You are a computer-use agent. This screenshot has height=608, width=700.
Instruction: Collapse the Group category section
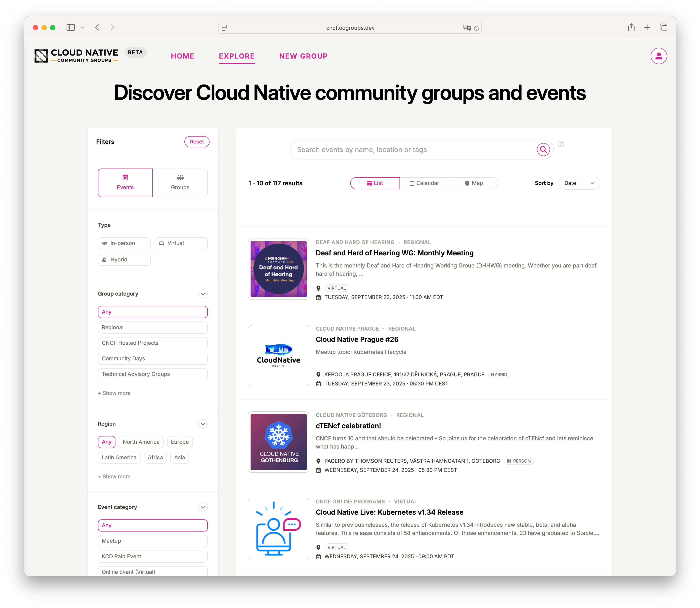[203, 294]
